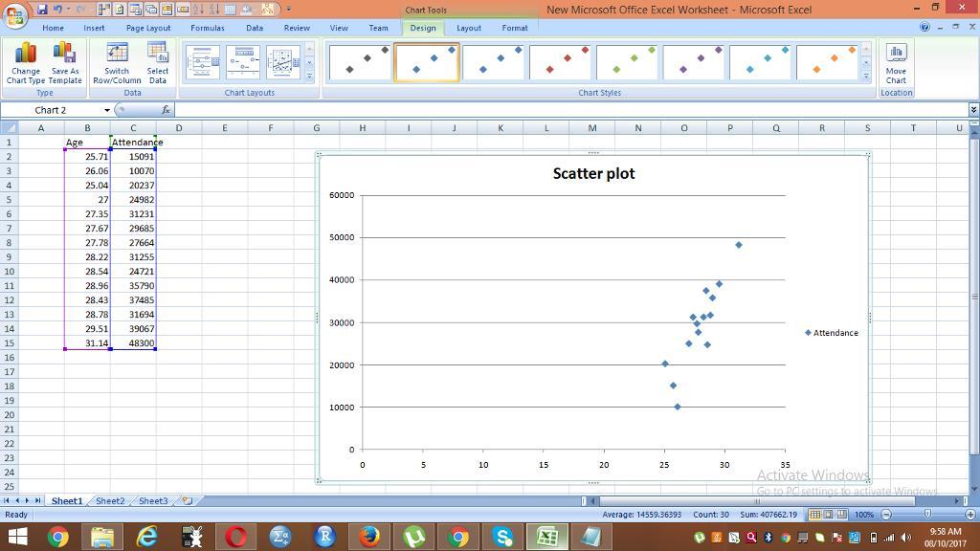Click the zoom in plus button

click(970, 515)
